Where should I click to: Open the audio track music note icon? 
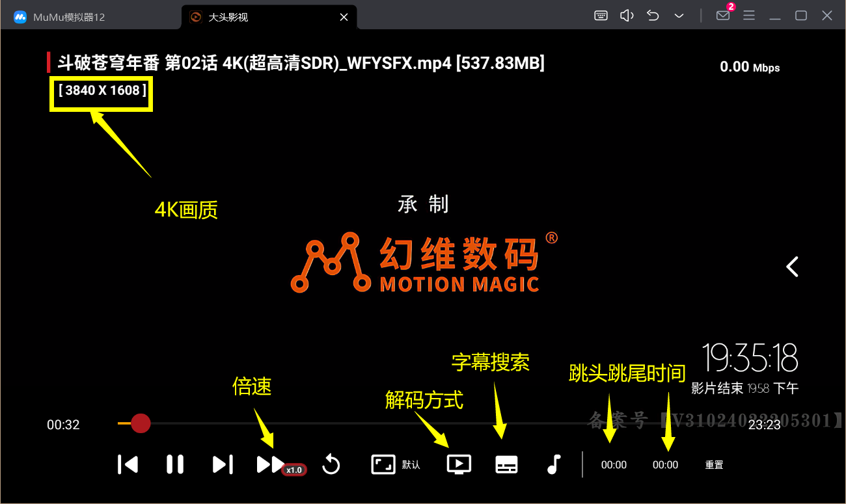tap(554, 464)
